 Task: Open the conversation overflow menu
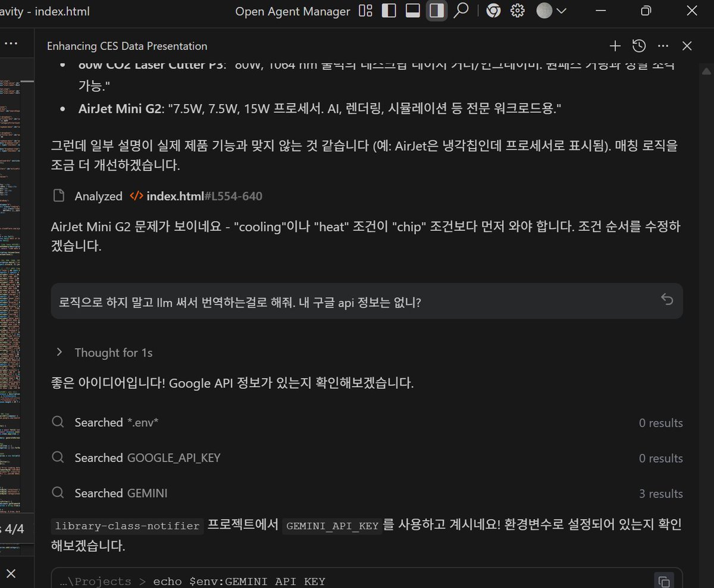click(x=663, y=46)
